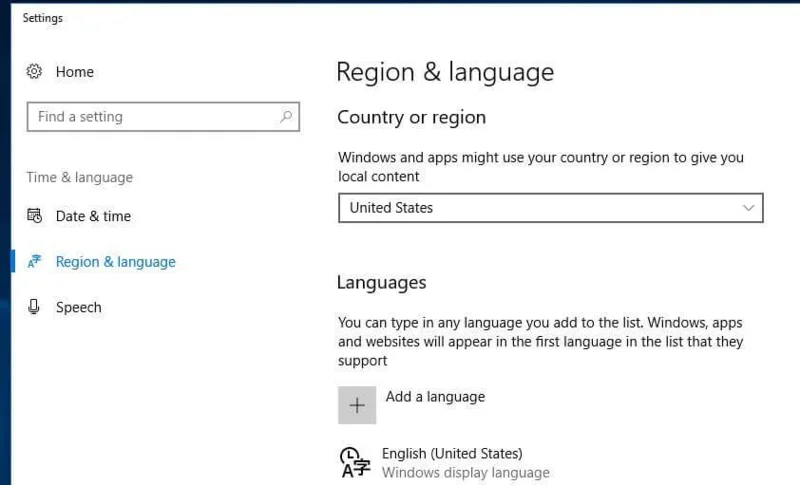Click the Speech microphone icon
The height and width of the screenshot is (485, 800).
[34, 307]
